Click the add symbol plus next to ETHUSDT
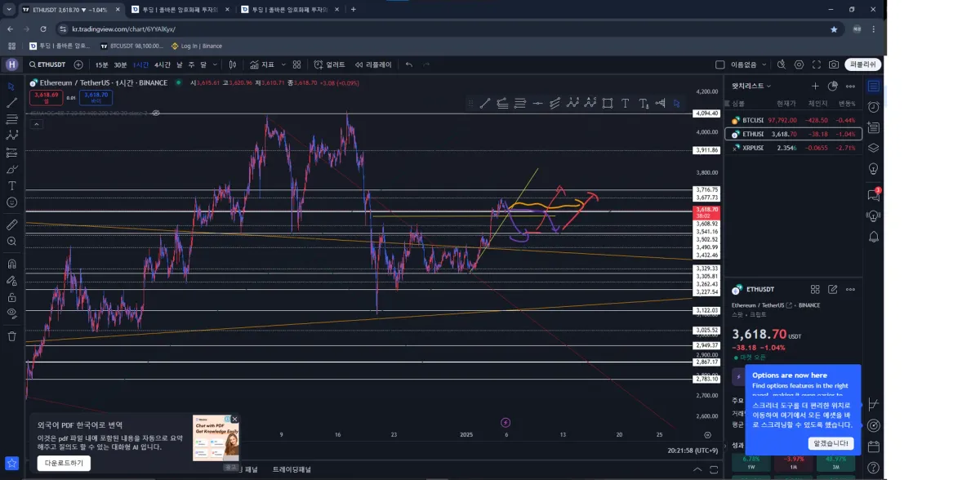980x480 pixels. [x=78, y=64]
